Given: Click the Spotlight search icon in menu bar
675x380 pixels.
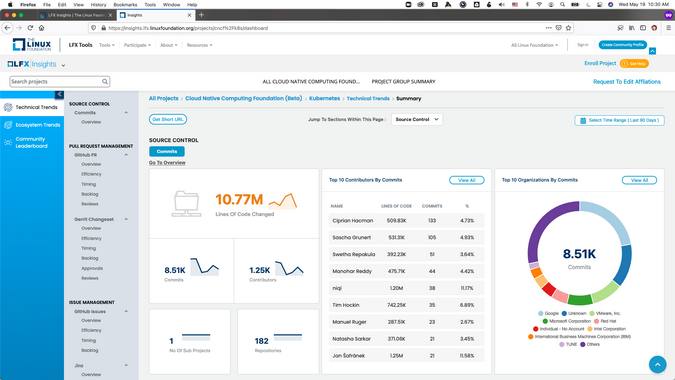Looking at the screenshot, I should pos(562,4).
